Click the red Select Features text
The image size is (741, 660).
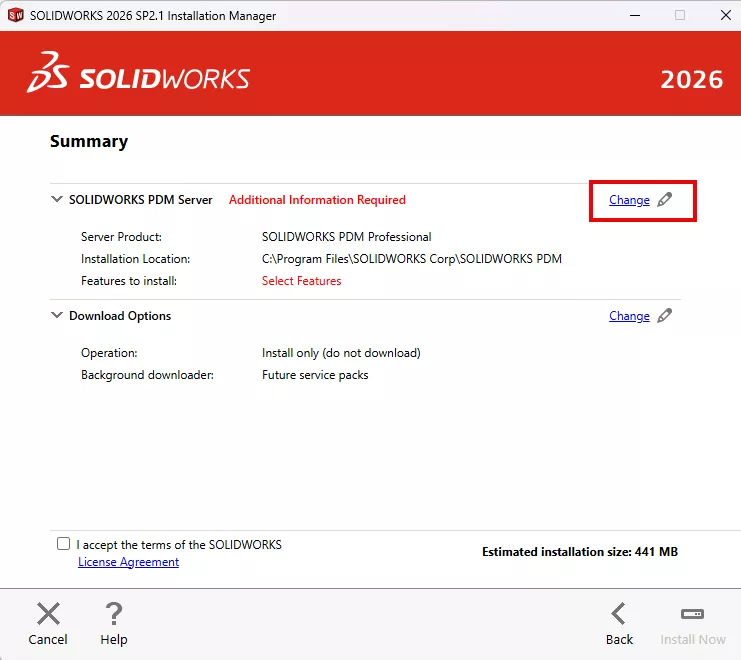[302, 281]
